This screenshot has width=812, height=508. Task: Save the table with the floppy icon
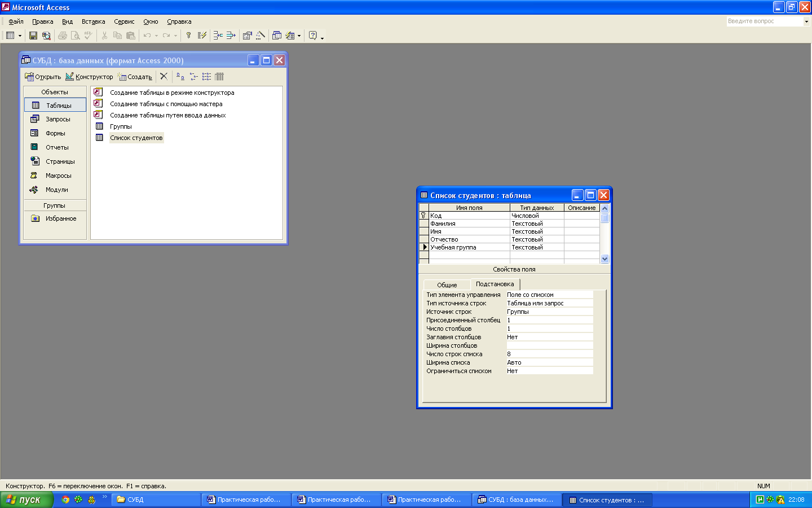click(x=33, y=36)
